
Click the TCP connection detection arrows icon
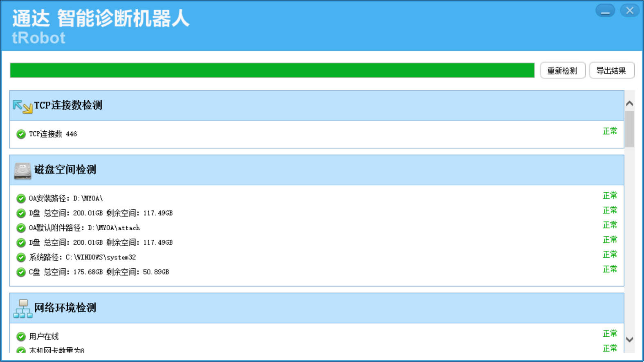[22, 106]
